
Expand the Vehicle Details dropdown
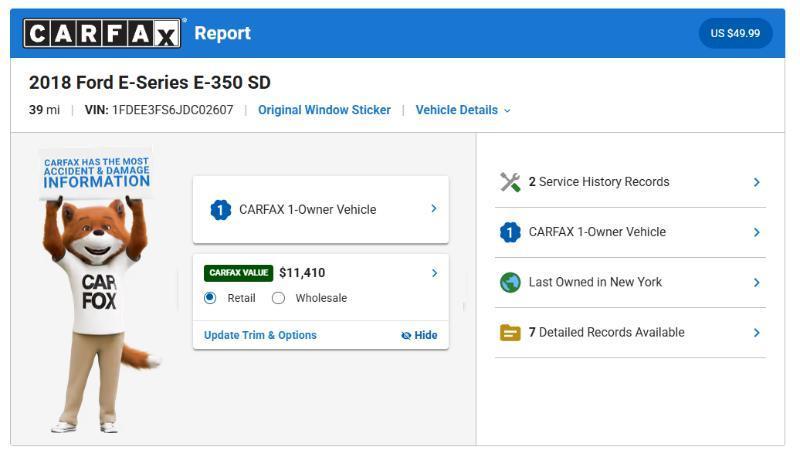point(463,110)
